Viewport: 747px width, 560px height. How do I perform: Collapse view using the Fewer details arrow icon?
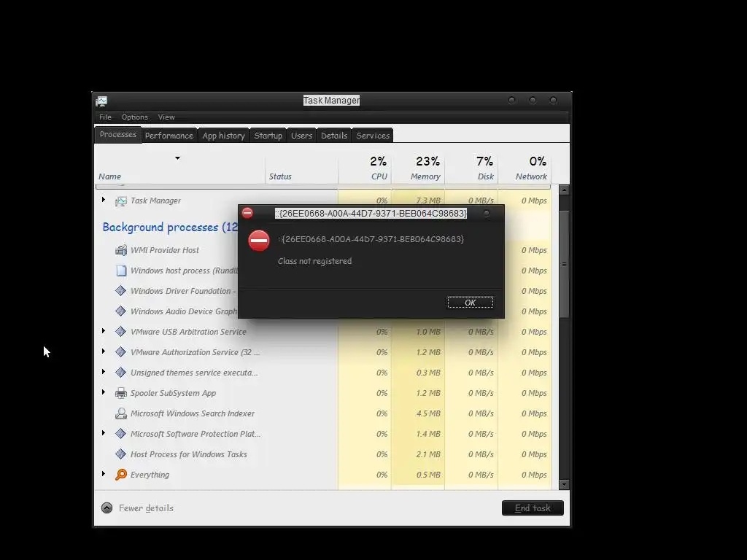107,508
